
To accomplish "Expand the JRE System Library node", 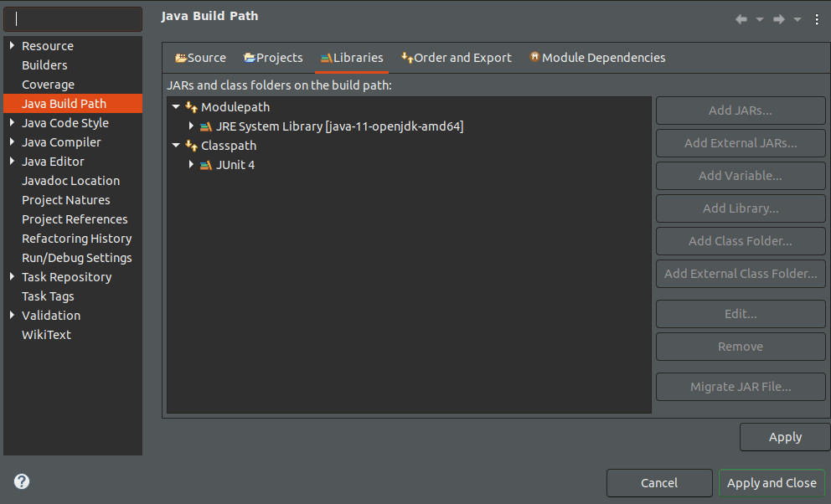I will point(192,126).
